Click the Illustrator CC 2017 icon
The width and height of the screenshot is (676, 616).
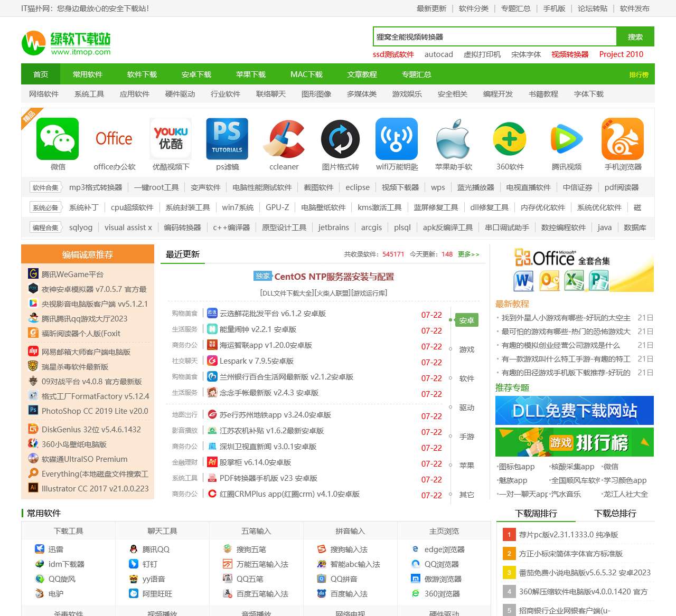33,488
